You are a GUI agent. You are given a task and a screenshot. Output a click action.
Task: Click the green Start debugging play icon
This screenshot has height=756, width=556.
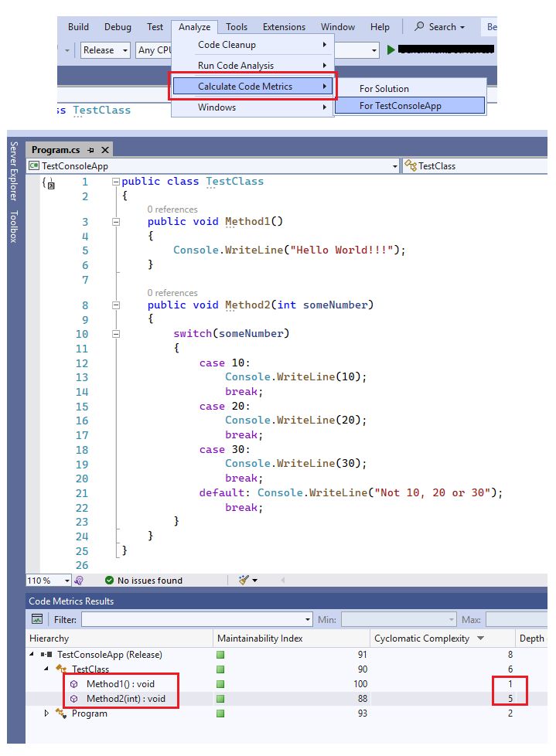tap(391, 49)
